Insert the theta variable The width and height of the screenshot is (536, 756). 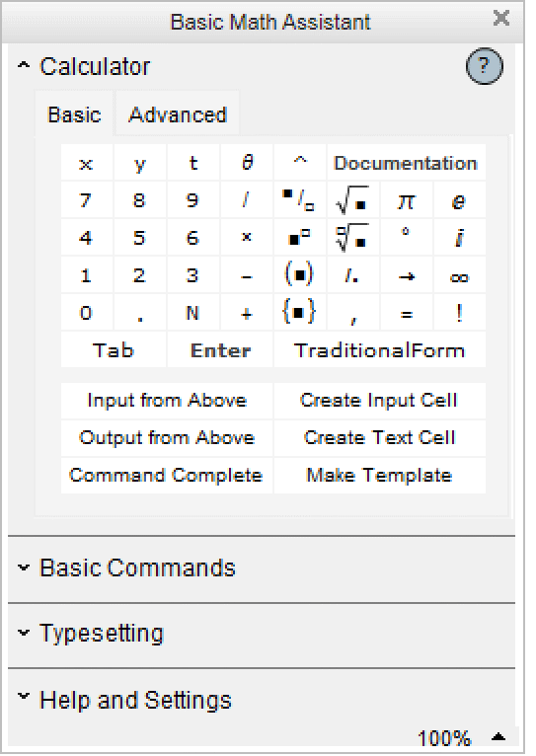coord(247,163)
